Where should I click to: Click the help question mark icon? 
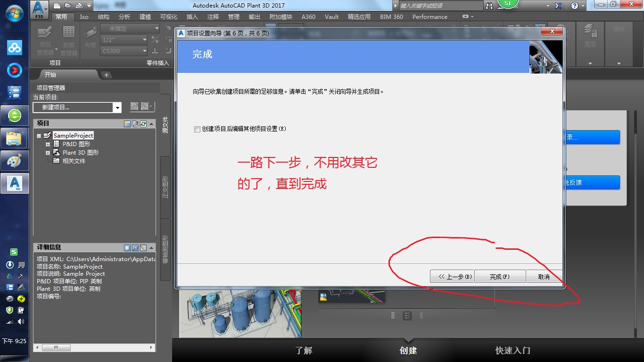coord(574,6)
